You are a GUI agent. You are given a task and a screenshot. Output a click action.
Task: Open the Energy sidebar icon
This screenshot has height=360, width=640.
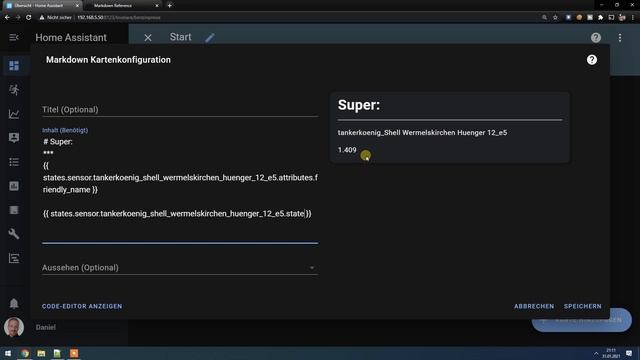(x=14, y=90)
